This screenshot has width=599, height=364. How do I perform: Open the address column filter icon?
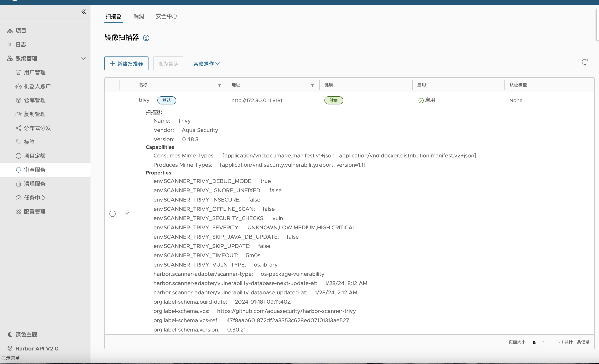(x=312, y=85)
